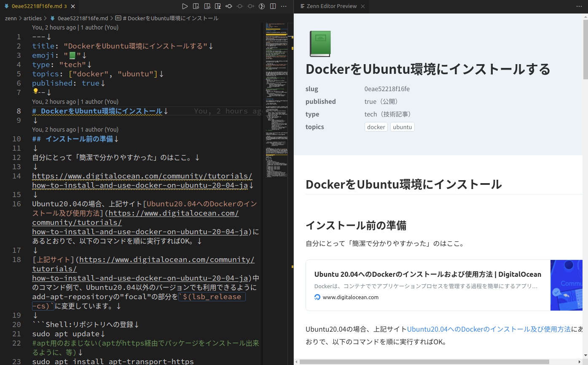Open the blue 'Ubuntu20.04へのDockerのインストール及び使用方法' link in preview
Image resolution: width=588 pixels, height=365 pixels.
pos(489,329)
